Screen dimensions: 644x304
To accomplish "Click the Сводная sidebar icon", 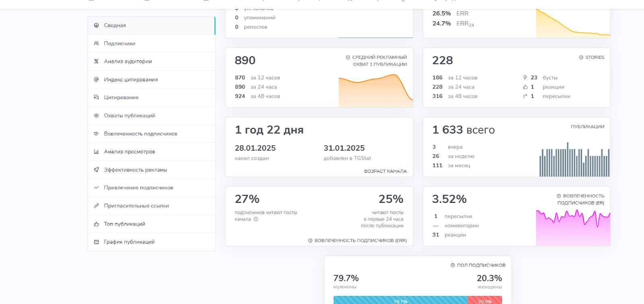I will (x=96, y=25).
